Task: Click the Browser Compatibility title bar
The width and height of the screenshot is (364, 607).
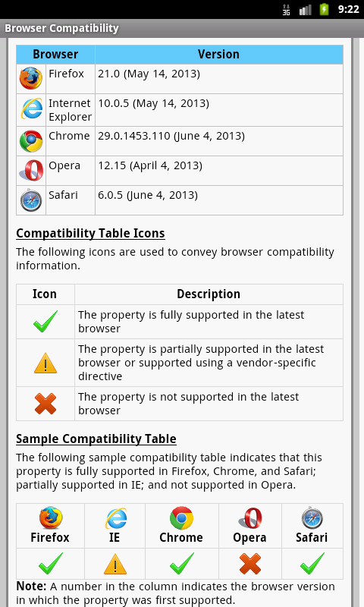Action: pos(182,28)
